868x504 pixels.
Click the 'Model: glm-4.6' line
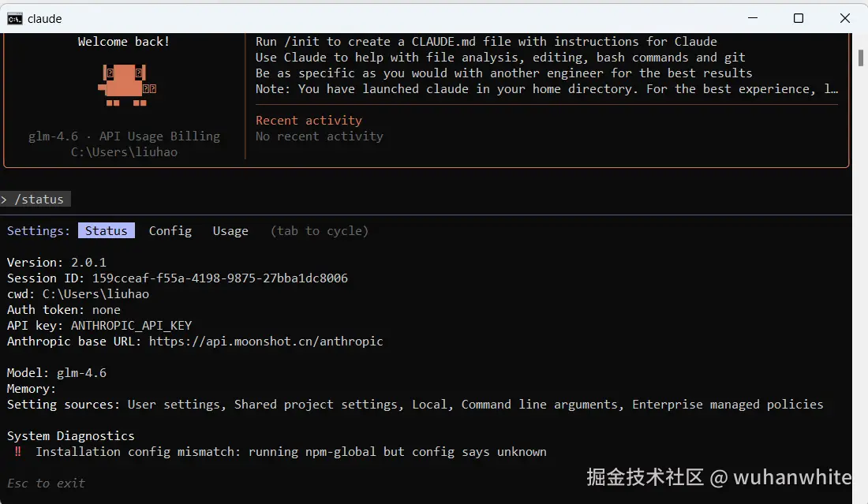[57, 373]
